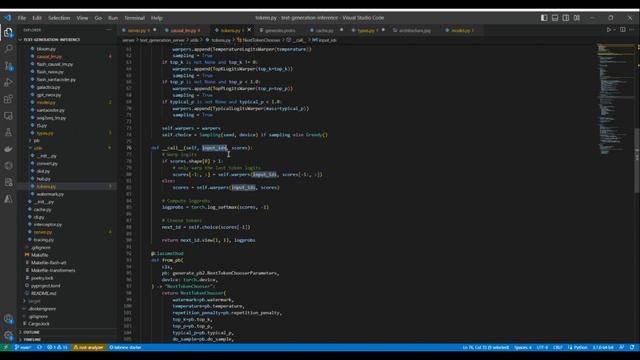Collapse the utils folder in Explorer

pos(38,148)
